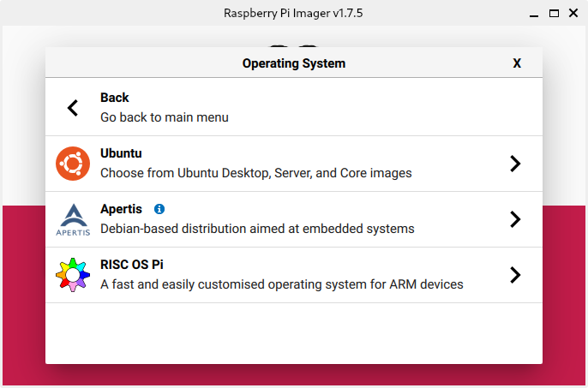
Task: Click 'Go back to main menu' text
Action: click(x=165, y=117)
